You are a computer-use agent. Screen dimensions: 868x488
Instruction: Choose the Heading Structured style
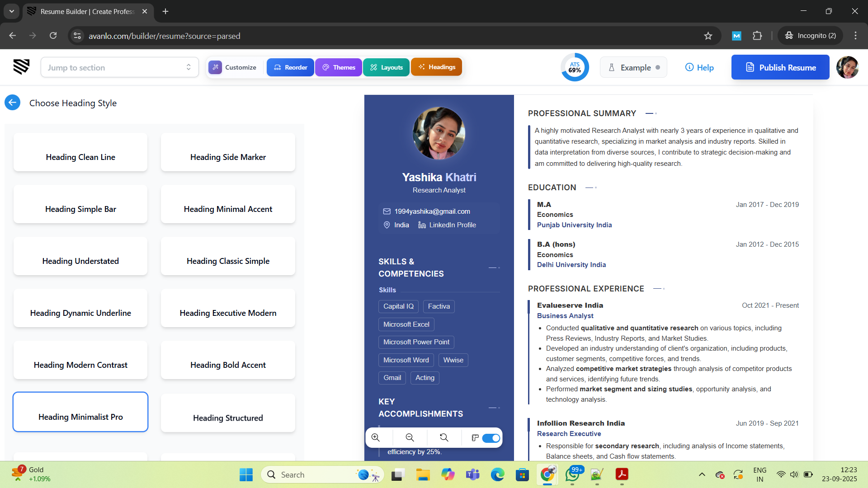(228, 413)
